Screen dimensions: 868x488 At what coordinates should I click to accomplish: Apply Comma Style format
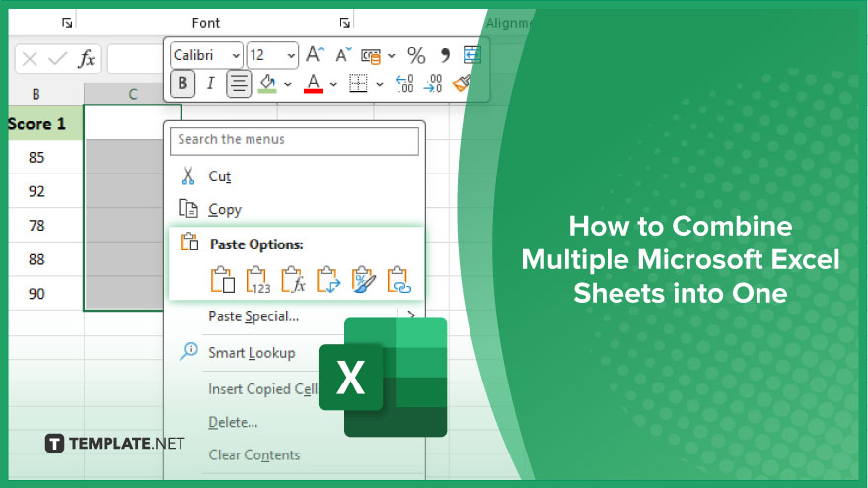click(x=445, y=55)
